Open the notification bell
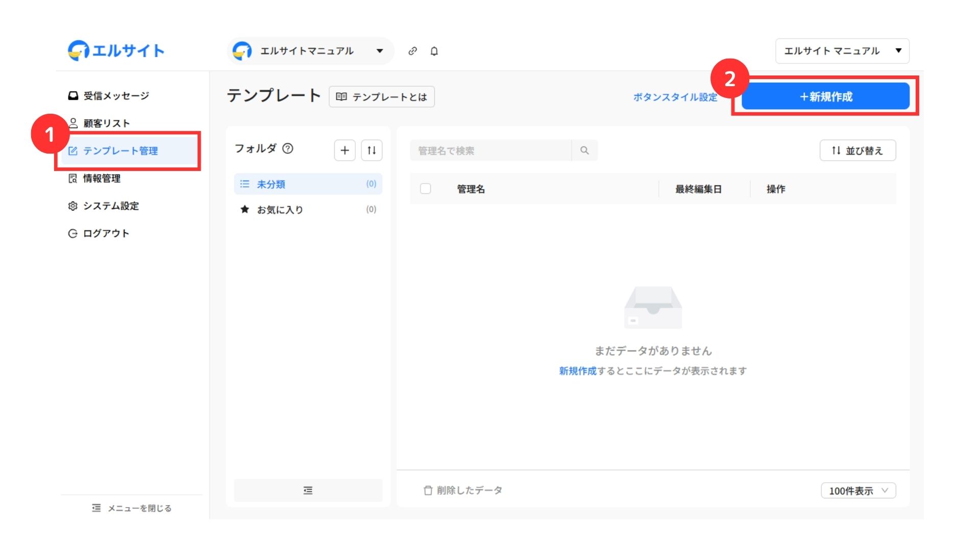980x551 pixels. (434, 51)
